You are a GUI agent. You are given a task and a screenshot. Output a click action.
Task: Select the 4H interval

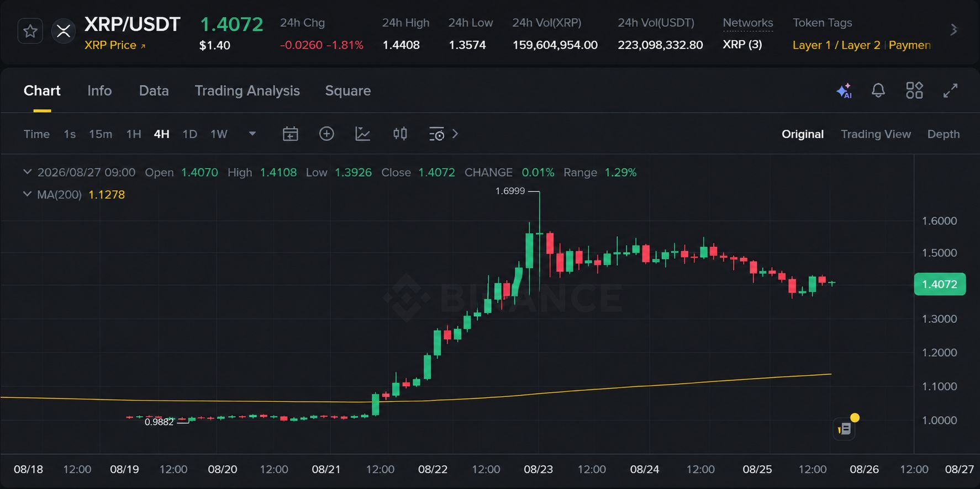coord(161,134)
